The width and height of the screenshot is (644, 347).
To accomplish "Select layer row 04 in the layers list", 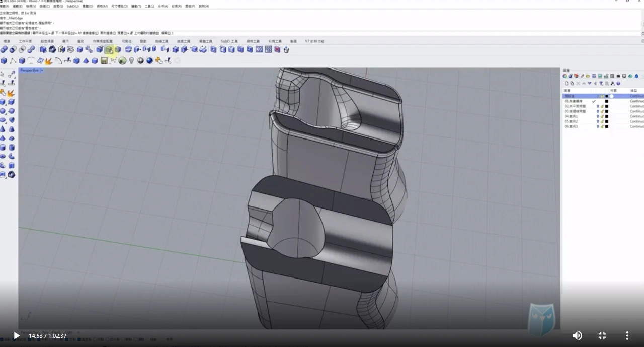I will (x=603, y=116).
